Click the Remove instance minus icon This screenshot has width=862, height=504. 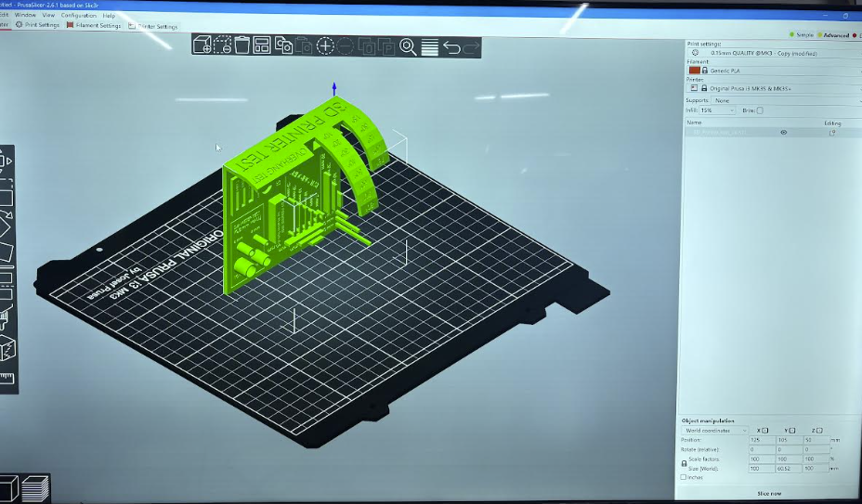click(346, 46)
